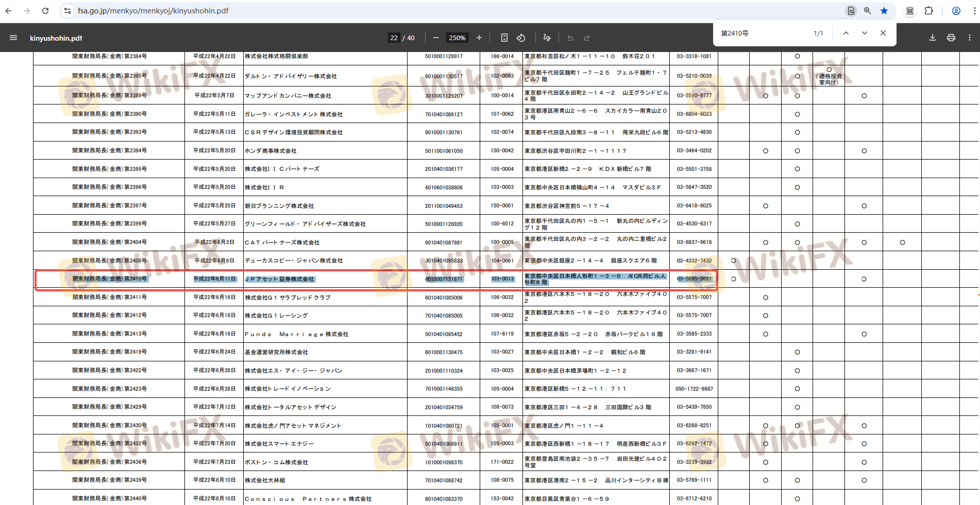This screenshot has width=980, height=505.
Task: Click the find text field containing 第2410号
Action: [x=763, y=33]
